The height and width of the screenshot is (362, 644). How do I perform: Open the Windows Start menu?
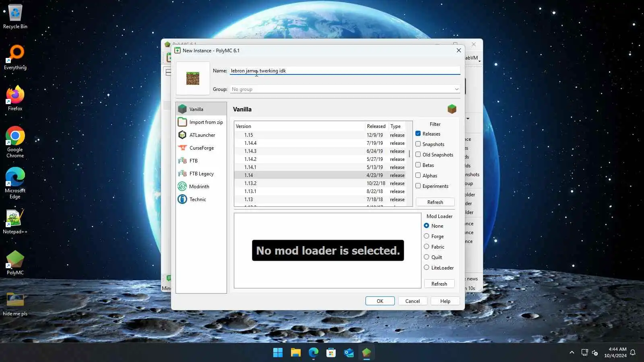(278, 353)
